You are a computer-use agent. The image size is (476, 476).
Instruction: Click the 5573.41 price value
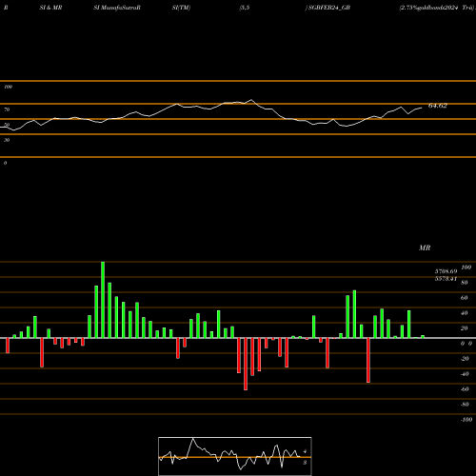pyautogui.click(x=446, y=279)
